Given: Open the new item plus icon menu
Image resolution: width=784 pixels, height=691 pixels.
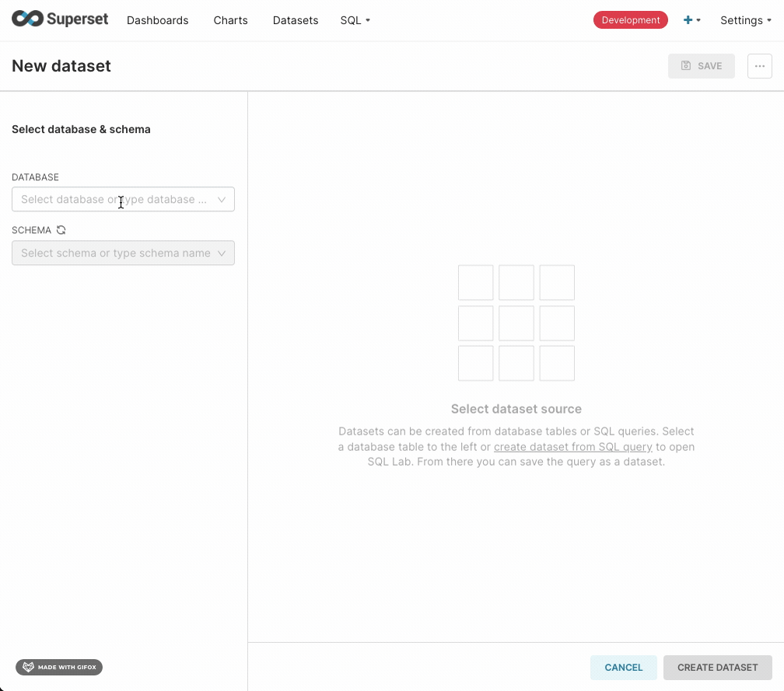Looking at the screenshot, I should [688, 20].
